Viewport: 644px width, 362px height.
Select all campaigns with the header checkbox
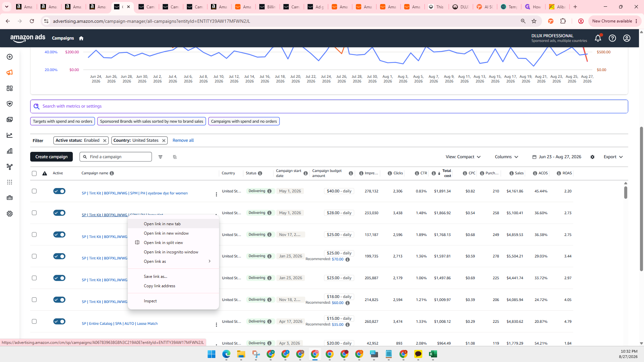pos(34,173)
